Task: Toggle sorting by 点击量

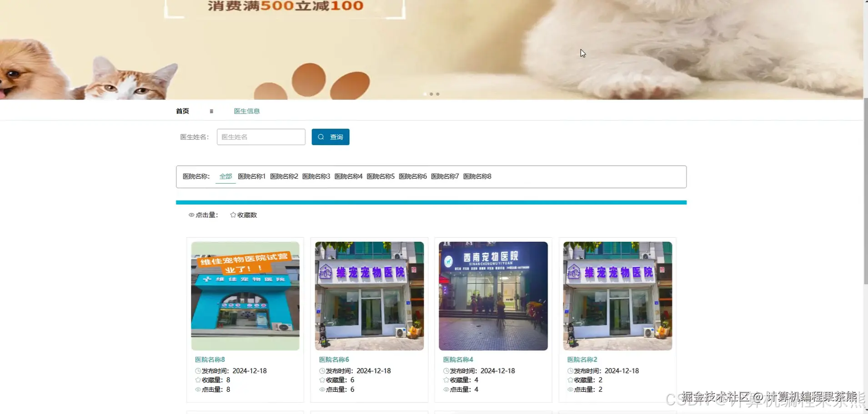Action: [206, 214]
